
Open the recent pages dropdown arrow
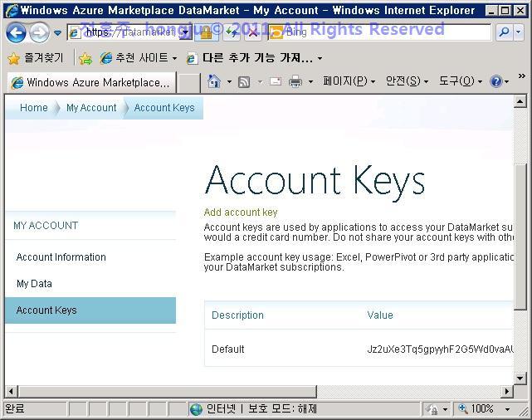coord(57,33)
